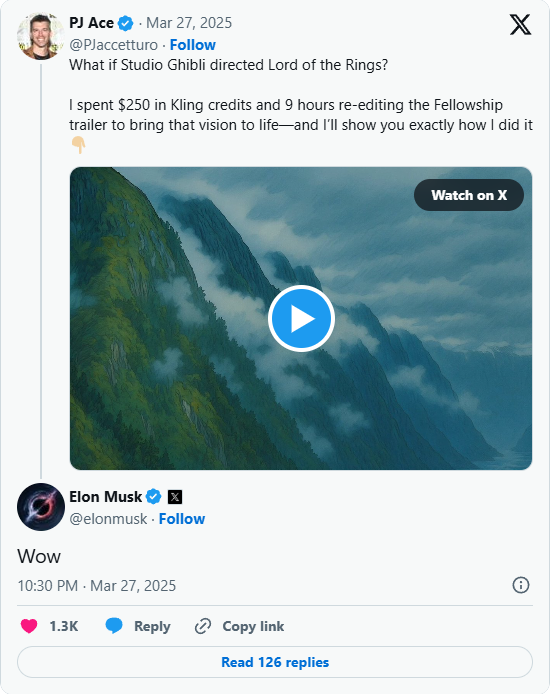Click Elon Musk's blue verified badge

154,497
